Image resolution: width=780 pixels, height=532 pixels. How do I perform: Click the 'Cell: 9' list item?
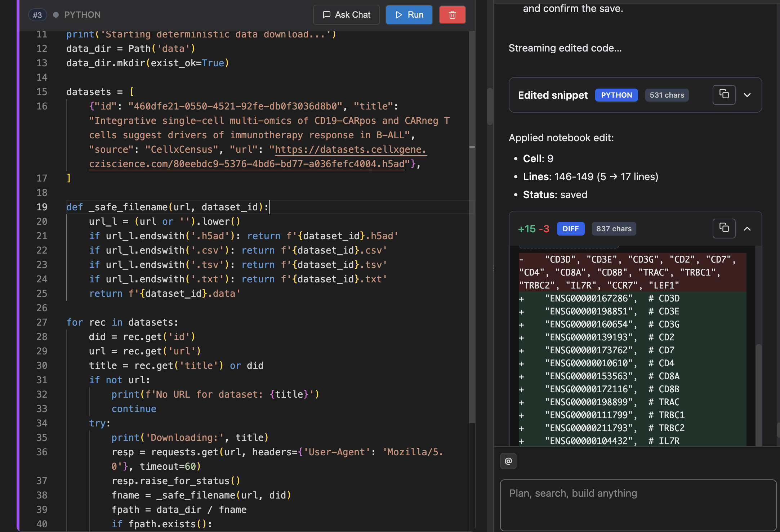point(538,158)
